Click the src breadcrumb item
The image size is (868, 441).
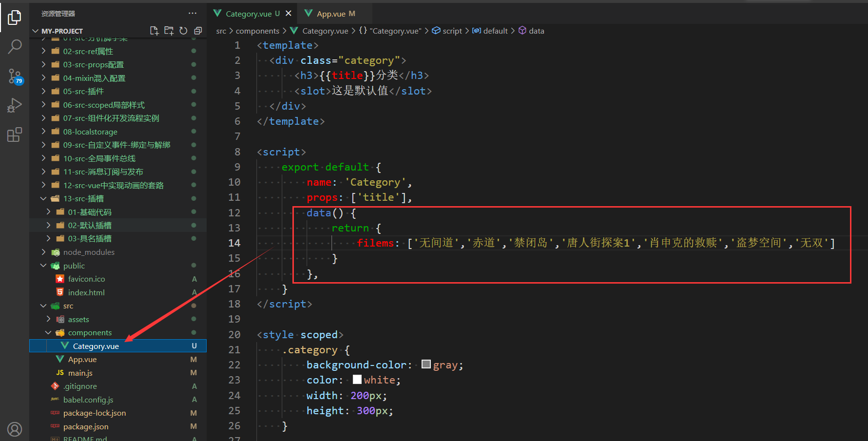click(221, 31)
